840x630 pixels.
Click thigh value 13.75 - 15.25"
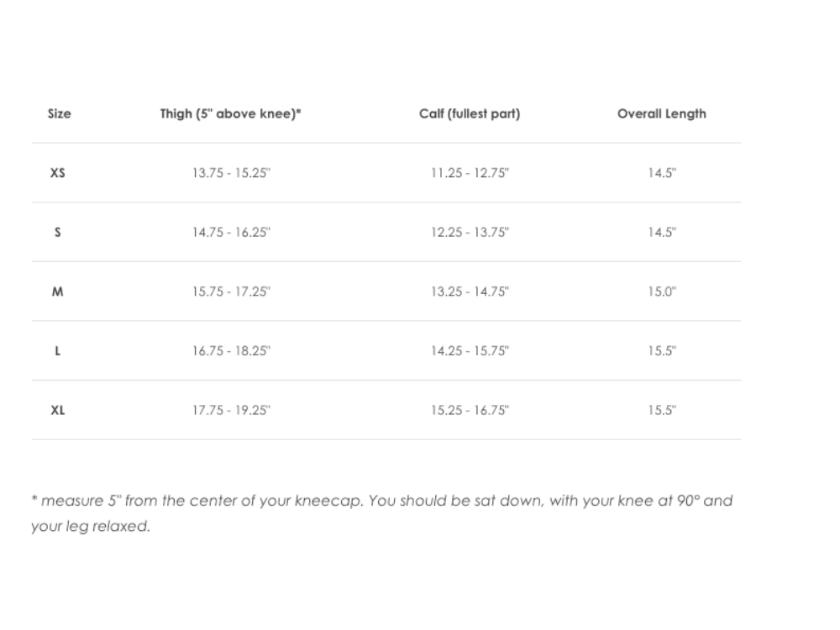pos(232,173)
